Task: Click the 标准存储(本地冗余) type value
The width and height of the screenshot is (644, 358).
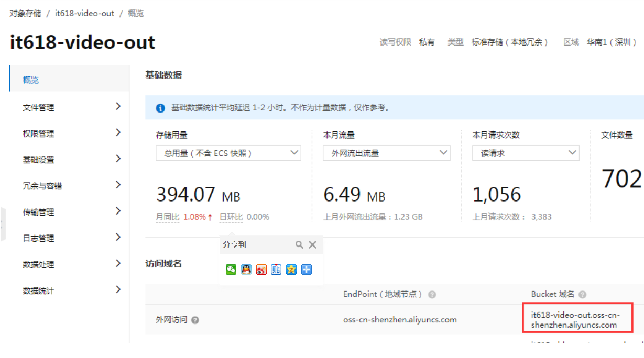Action: [510, 42]
